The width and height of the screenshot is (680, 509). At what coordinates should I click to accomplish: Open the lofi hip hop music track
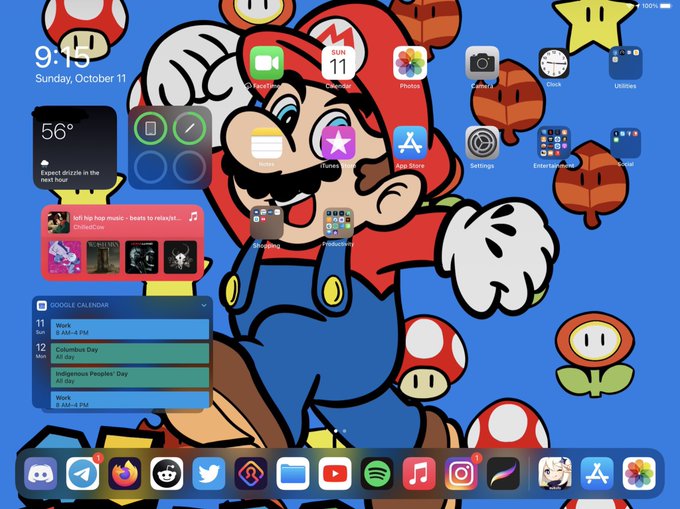[x=127, y=218]
